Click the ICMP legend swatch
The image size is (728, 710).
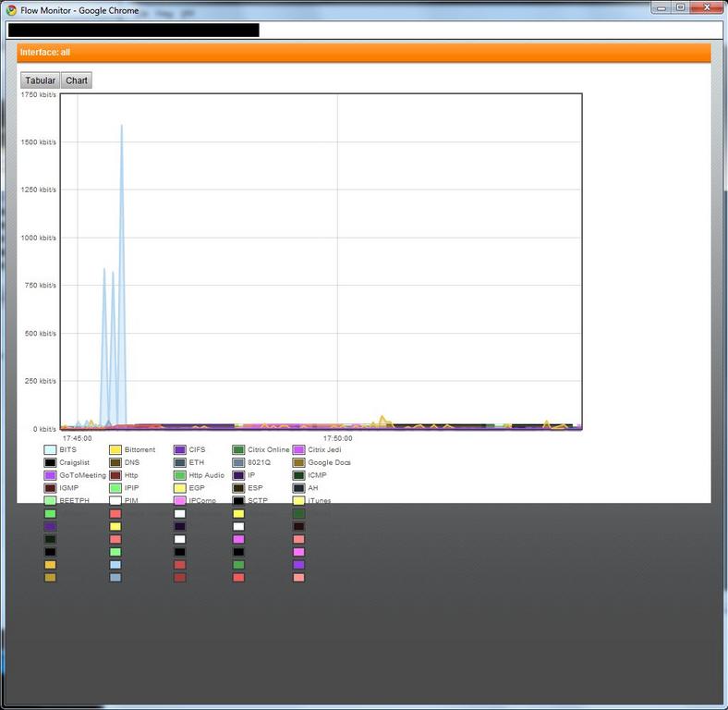pyautogui.click(x=298, y=475)
